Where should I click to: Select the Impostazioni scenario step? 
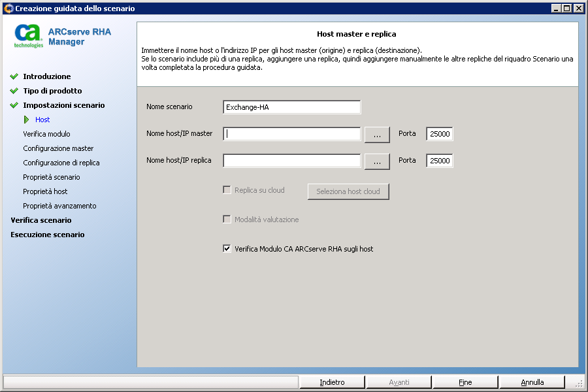pos(64,105)
